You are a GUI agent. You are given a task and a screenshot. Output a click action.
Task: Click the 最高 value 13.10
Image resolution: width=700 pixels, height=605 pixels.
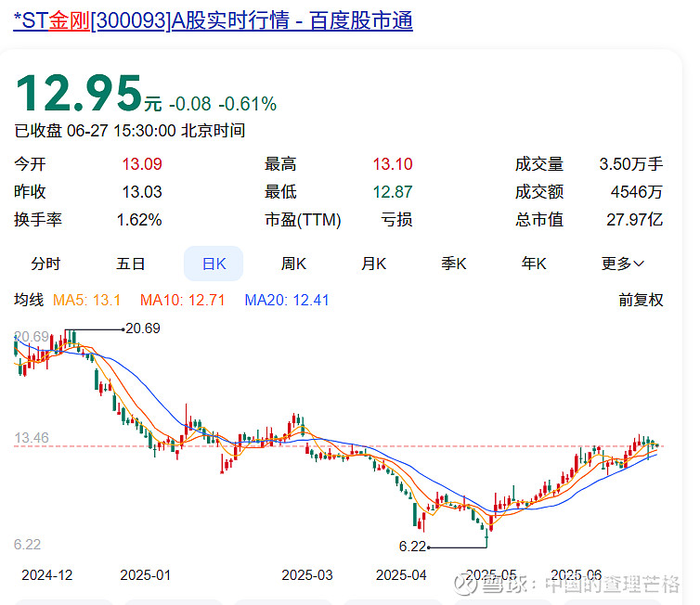393,164
